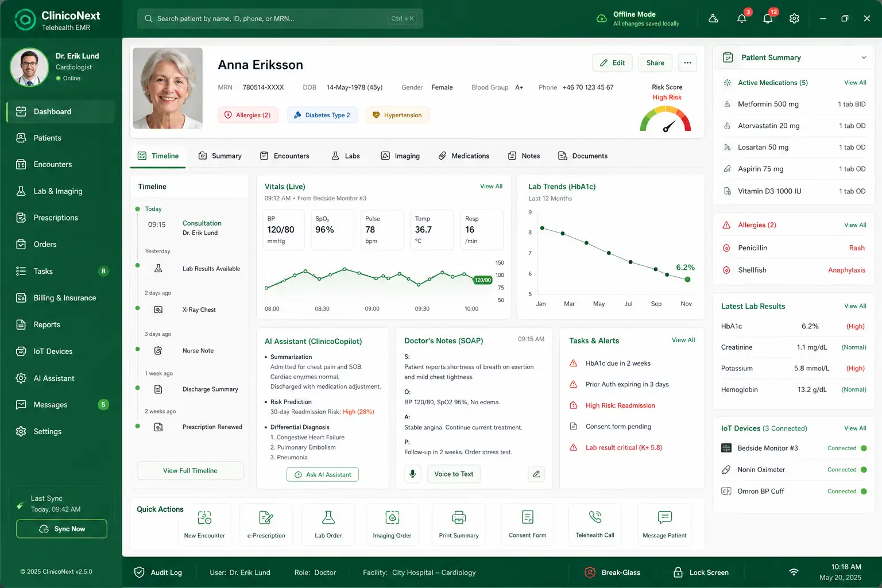Focus the patient search field
The height and width of the screenshot is (588, 882).
tap(280, 18)
